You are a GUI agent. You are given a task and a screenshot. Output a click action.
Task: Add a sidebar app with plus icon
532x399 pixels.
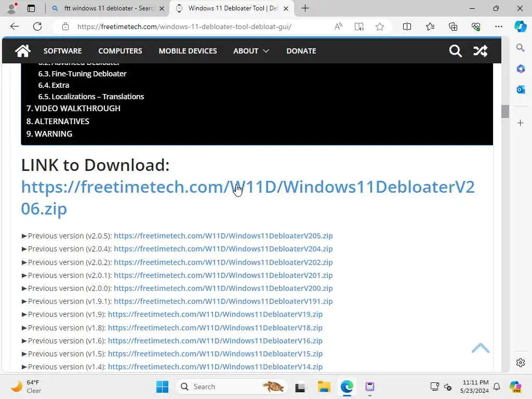point(521,123)
